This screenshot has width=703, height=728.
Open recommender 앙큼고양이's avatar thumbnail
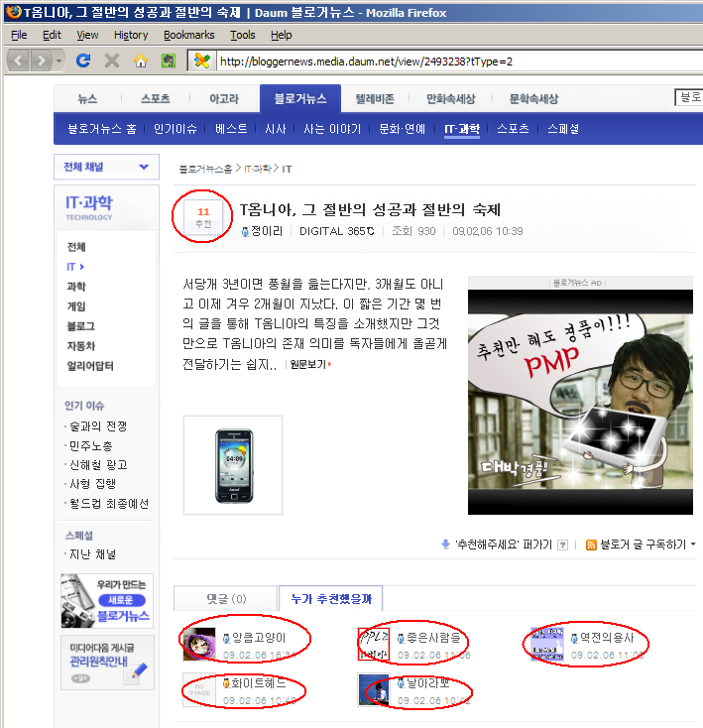(199, 645)
